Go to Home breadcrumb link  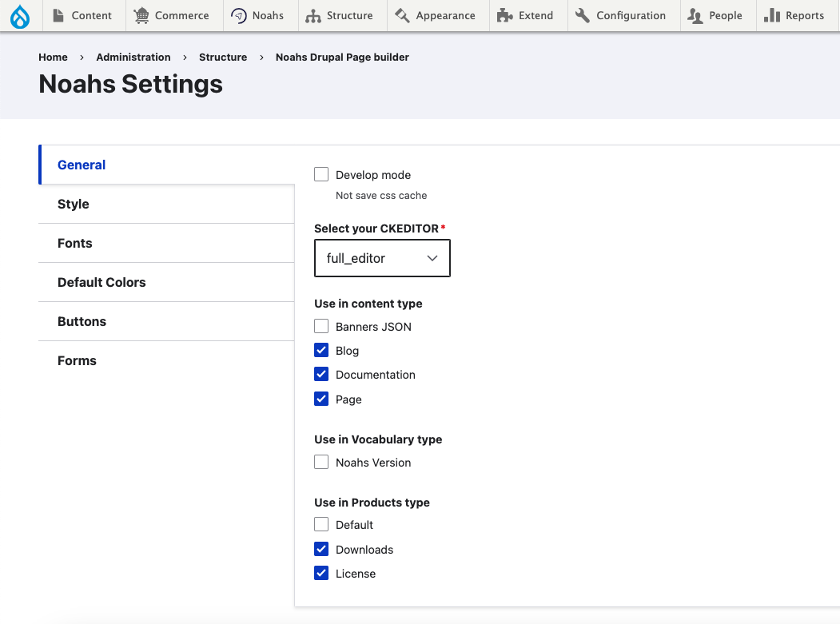(53, 58)
